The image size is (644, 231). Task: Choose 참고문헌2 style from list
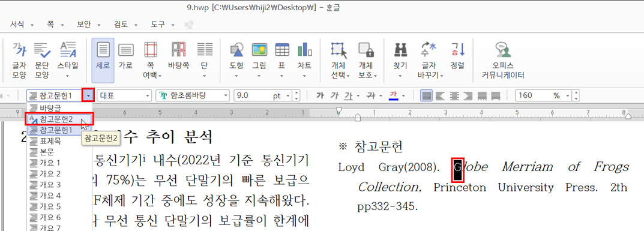[59, 119]
